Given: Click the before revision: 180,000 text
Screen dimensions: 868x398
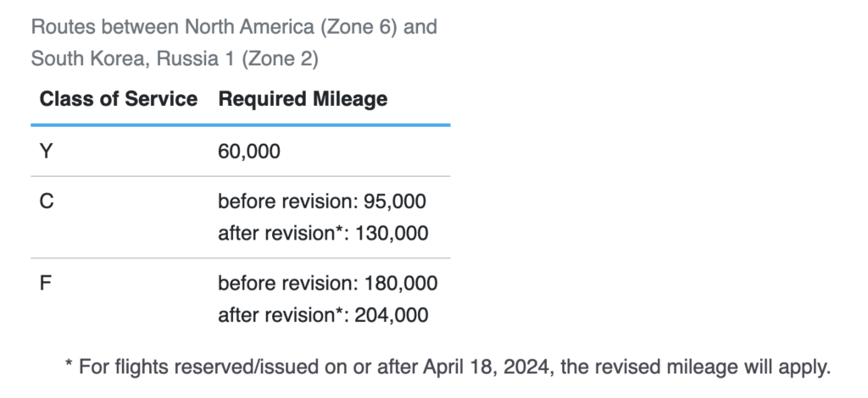Looking at the screenshot, I should [x=327, y=283].
